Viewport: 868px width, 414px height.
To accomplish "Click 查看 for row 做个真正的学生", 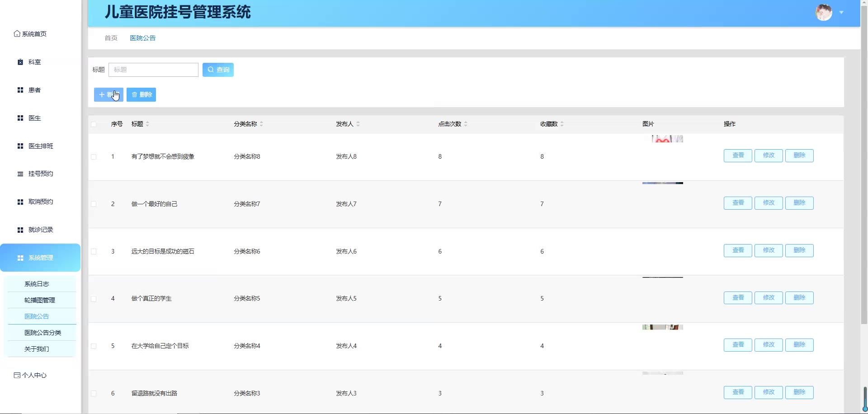I will (738, 298).
